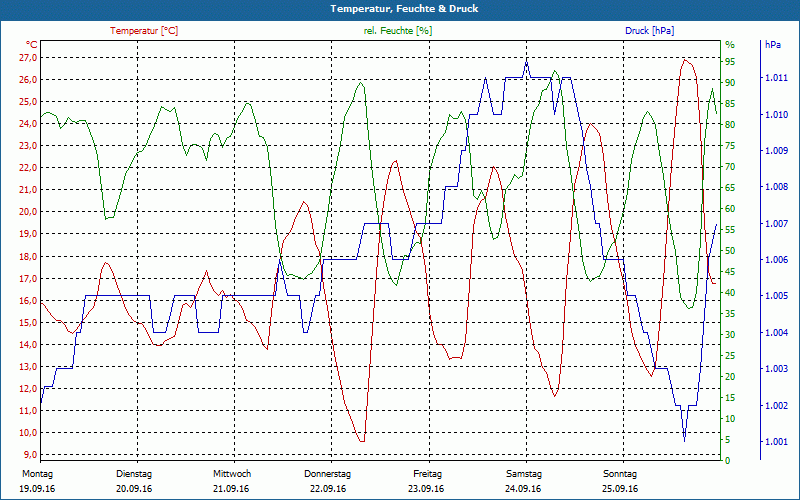This screenshot has height=500, width=800.
Task: Click the 25,0 temperature axis value
Action: (29, 102)
